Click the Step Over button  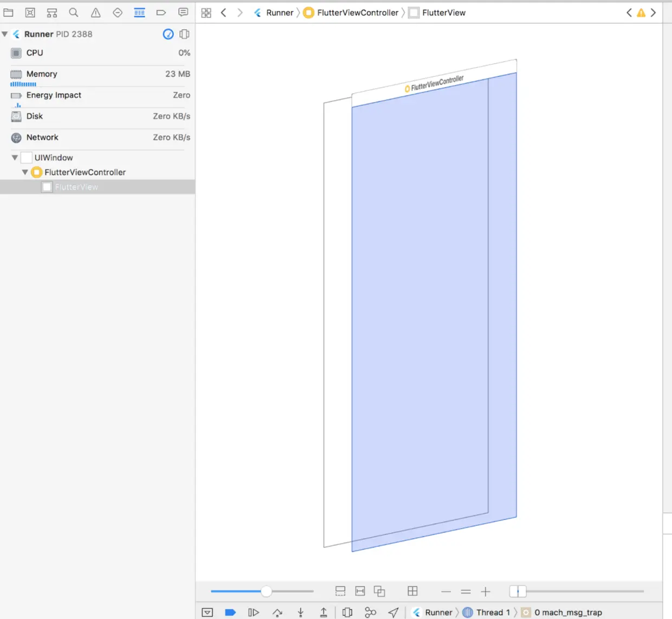277,613
